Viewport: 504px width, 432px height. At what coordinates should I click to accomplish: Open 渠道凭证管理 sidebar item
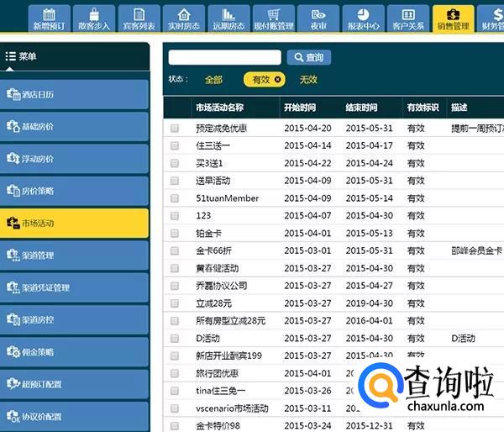pyautogui.click(x=74, y=287)
